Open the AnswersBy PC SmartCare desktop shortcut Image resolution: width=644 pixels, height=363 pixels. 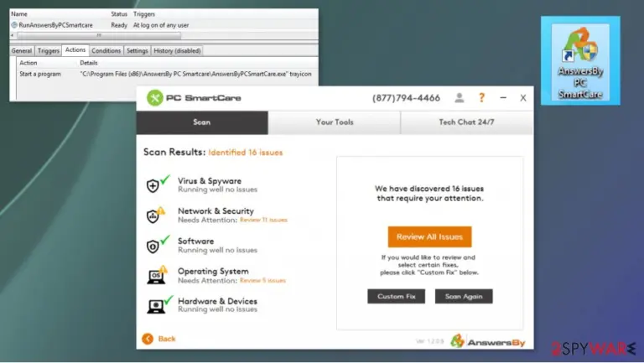[580, 60]
